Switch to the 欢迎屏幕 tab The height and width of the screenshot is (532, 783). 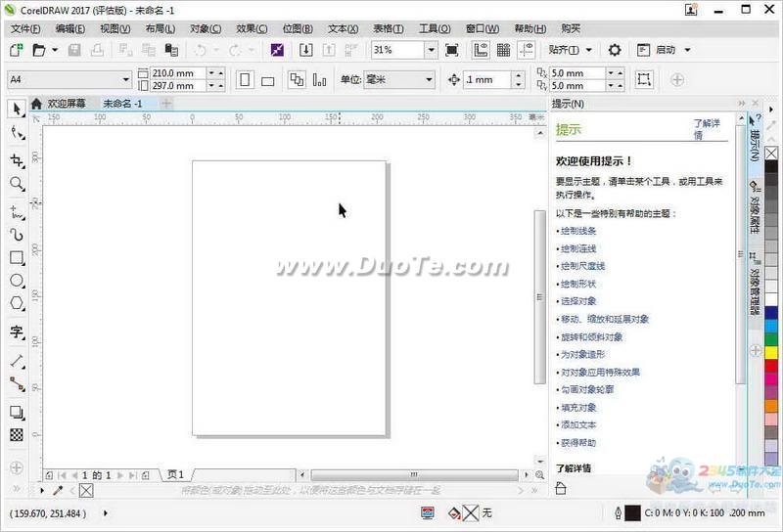[67, 104]
